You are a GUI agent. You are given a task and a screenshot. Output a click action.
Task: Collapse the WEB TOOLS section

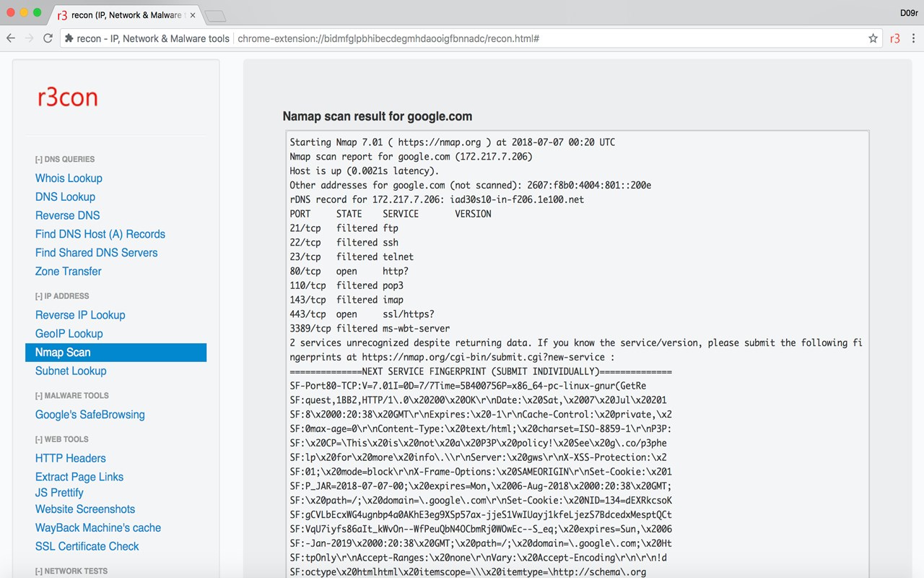62,439
